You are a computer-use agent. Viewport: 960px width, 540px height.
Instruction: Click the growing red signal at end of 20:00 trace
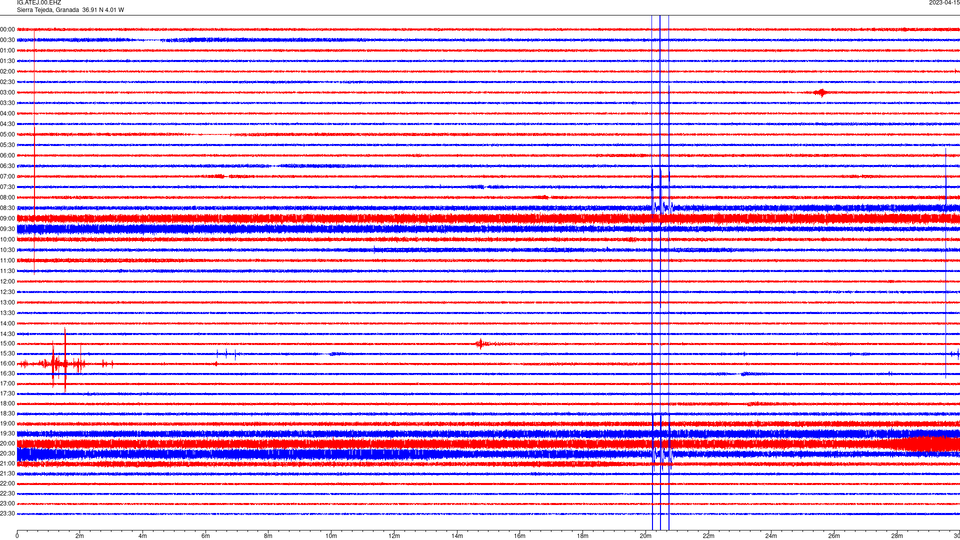(x=924, y=443)
